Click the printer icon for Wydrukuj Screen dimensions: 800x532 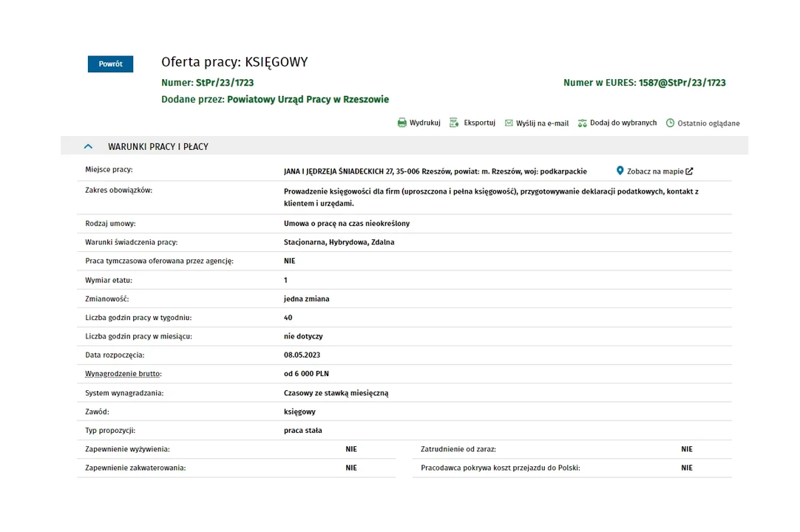[402, 123]
